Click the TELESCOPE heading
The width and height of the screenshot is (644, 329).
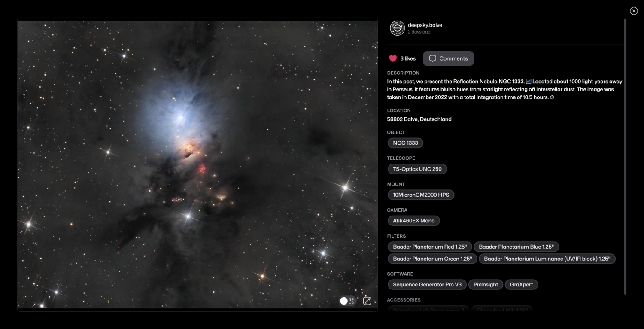[401, 158]
